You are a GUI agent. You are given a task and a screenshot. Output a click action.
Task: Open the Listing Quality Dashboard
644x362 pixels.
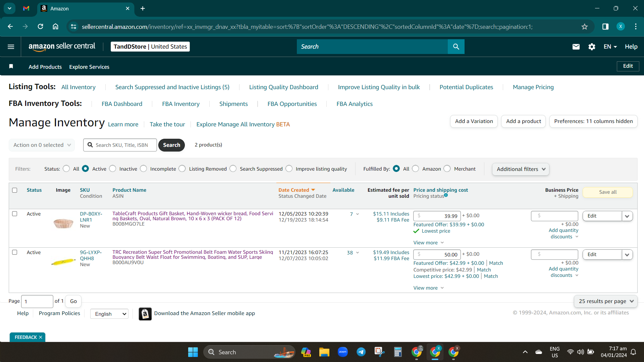pyautogui.click(x=284, y=87)
